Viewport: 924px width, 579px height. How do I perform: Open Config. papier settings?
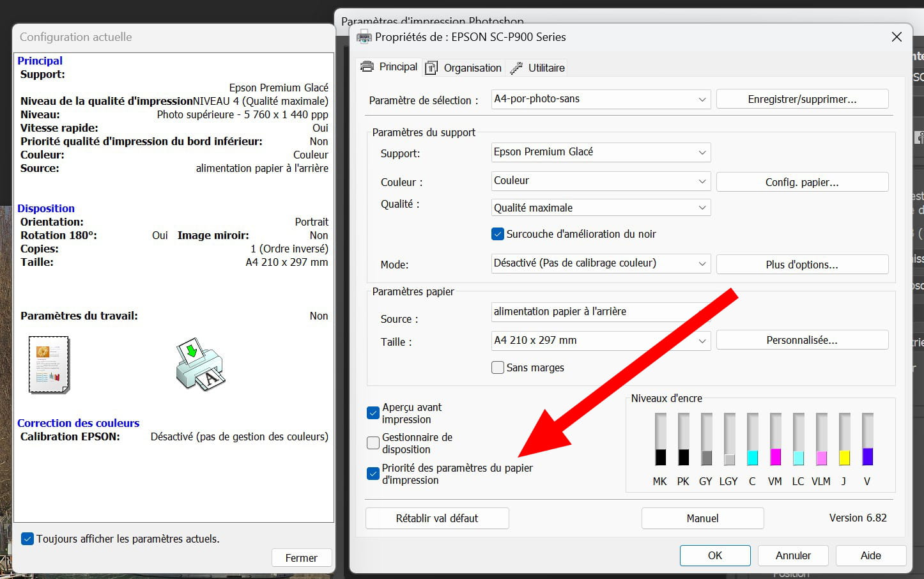[802, 182]
